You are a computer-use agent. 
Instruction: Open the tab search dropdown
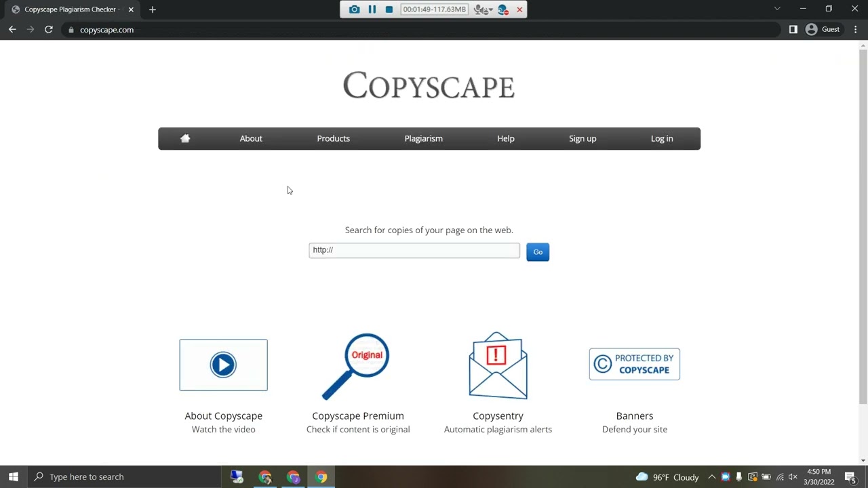(x=777, y=9)
